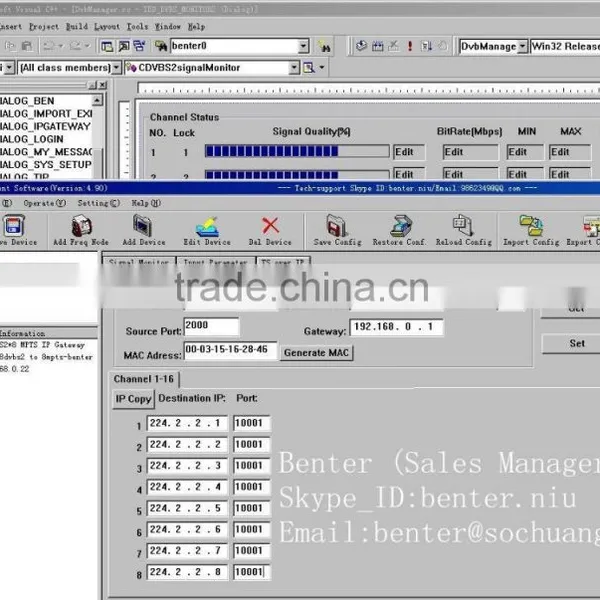Image resolution: width=600 pixels, height=600 pixels.
Task: Click the Redo arrow in Visual C++
Action: click(75, 46)
